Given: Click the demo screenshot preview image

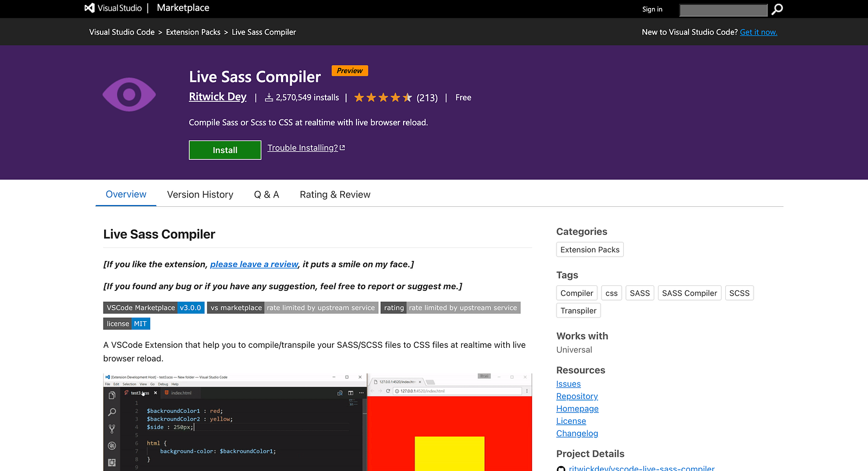Looking at the screenshot, I should click(318, 422).
